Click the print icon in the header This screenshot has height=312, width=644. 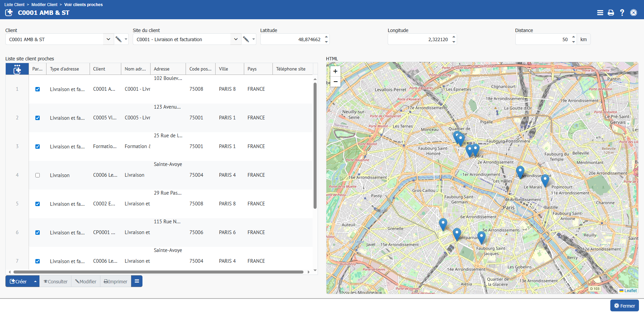pos(611,13)
